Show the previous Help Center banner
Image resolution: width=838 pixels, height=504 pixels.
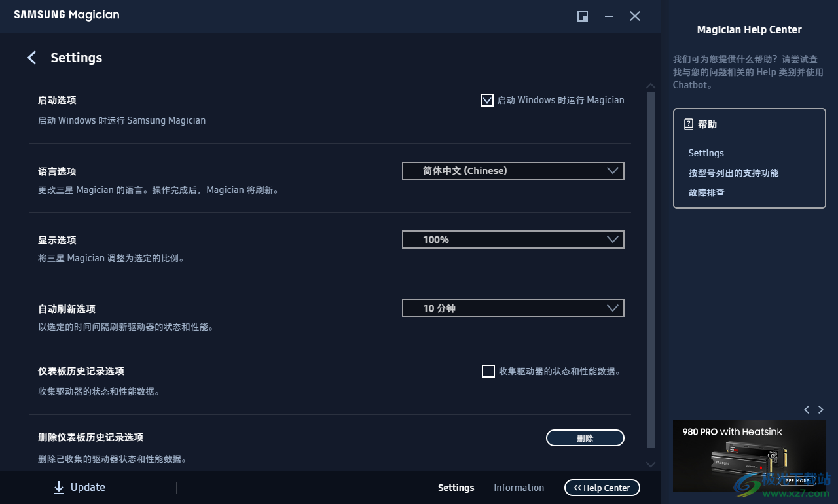coord(807,409)
